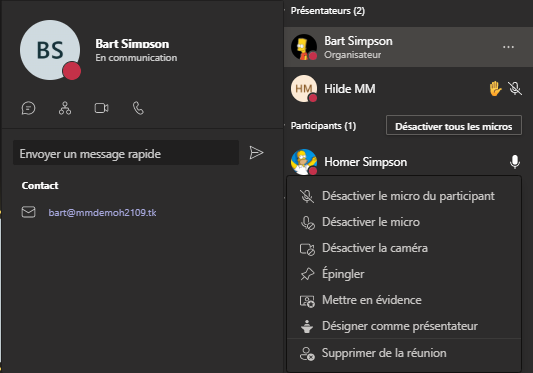Click the Présentateurs (2) header
The height and width of the screenshot is (373, 533).
328,11
